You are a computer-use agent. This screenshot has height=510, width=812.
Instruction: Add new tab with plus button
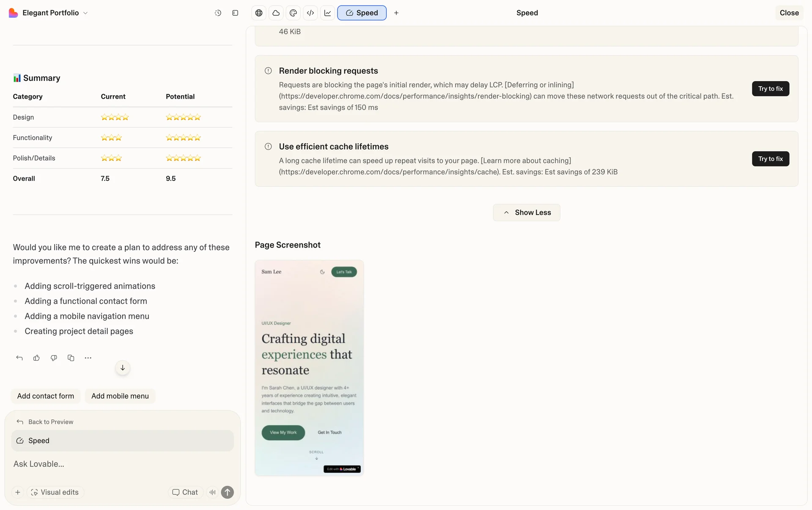click(396, 13)
